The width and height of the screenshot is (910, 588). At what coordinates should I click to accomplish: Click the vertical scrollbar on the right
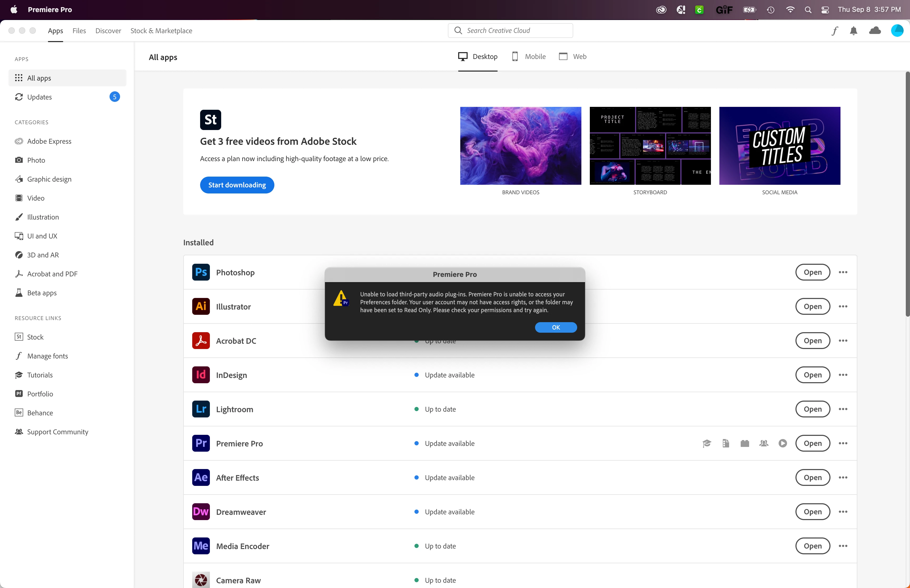coord(907,194)
